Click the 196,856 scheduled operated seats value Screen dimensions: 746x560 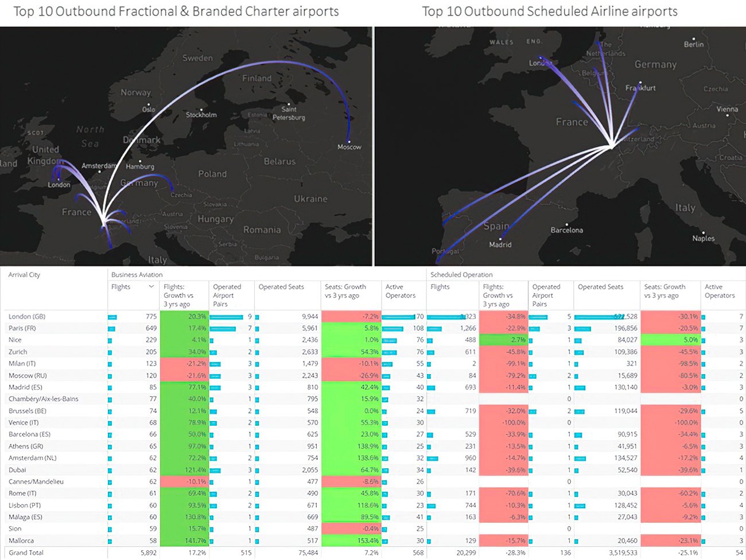pos(625,328)
